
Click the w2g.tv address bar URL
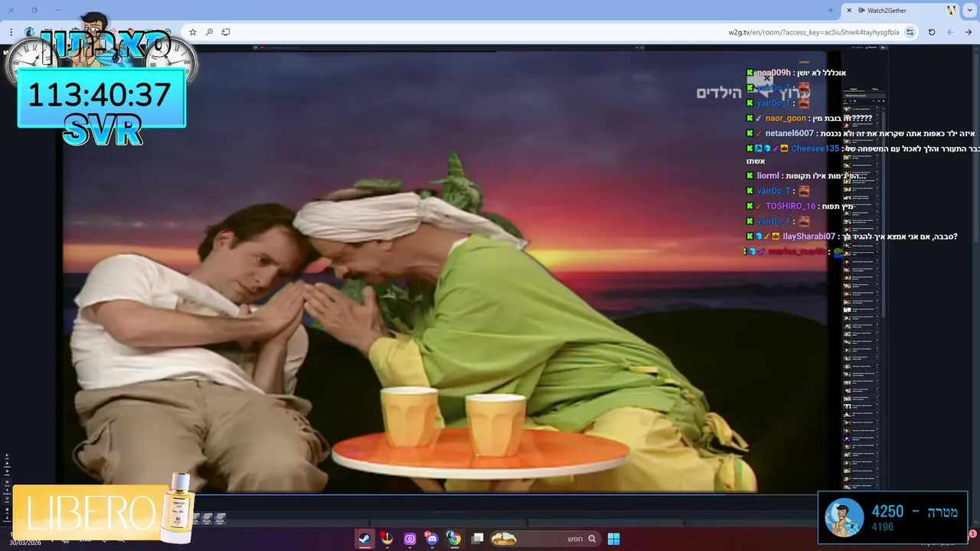click(x=813, y=32)
